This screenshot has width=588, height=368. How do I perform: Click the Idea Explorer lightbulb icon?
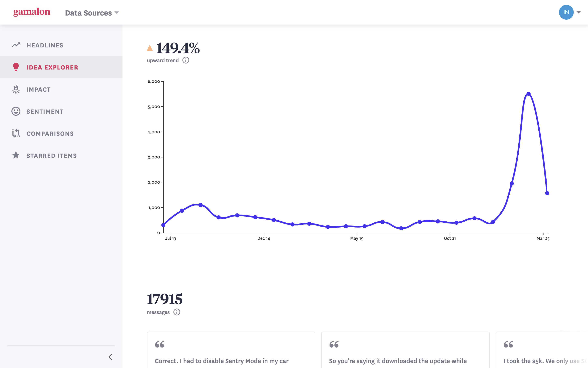[x=16, y=67]
